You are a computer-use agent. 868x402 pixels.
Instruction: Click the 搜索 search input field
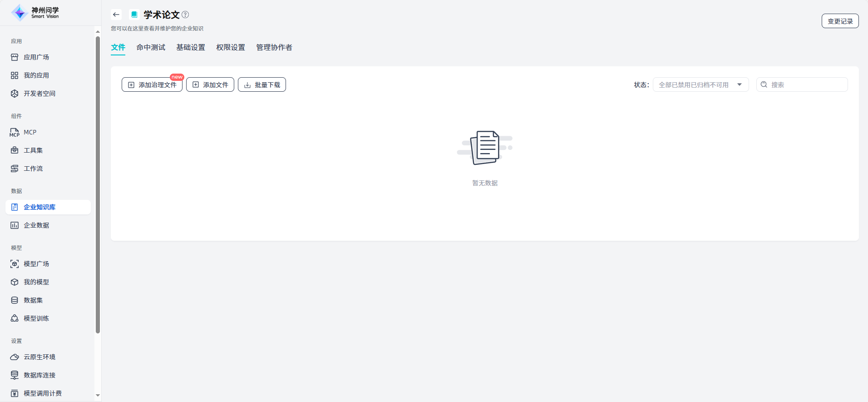coord(807,85)
